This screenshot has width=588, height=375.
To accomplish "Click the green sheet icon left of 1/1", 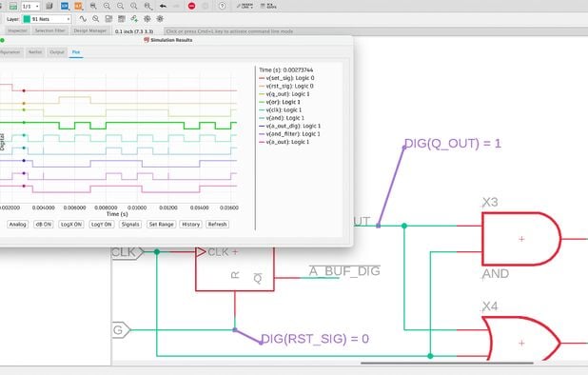I will click(x=13, y=6).
